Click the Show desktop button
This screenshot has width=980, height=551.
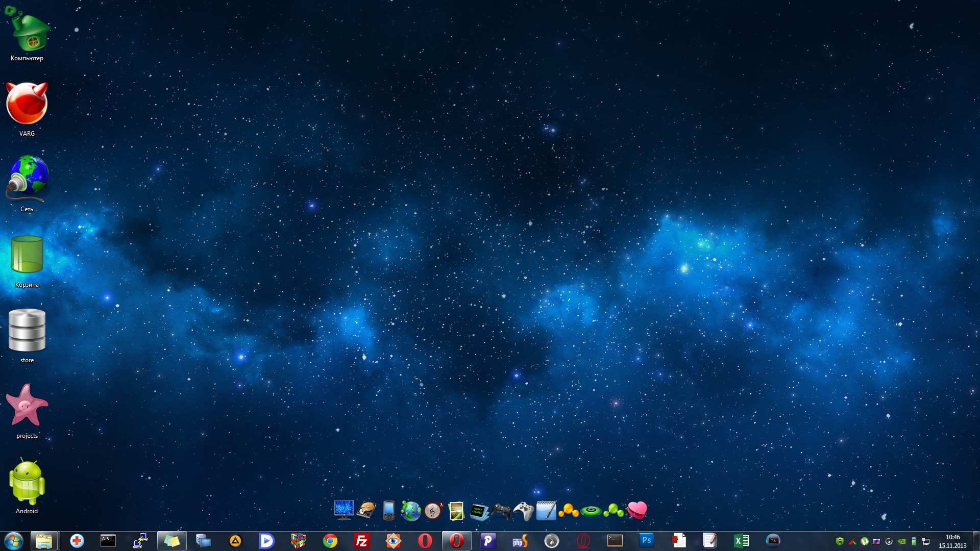click(976, 541)
